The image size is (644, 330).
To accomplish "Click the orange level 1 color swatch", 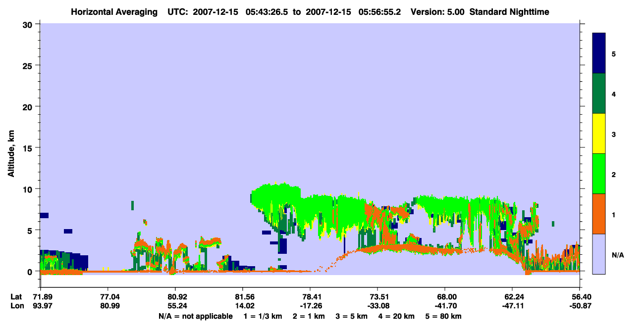I will (x=599, y=214).
